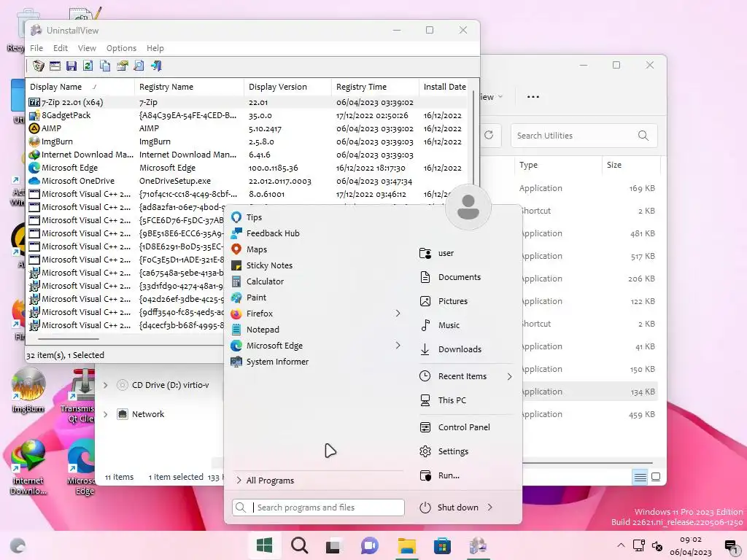Open Pictures from the Start menu
747x560 pixels.
(x=466, y=301)
